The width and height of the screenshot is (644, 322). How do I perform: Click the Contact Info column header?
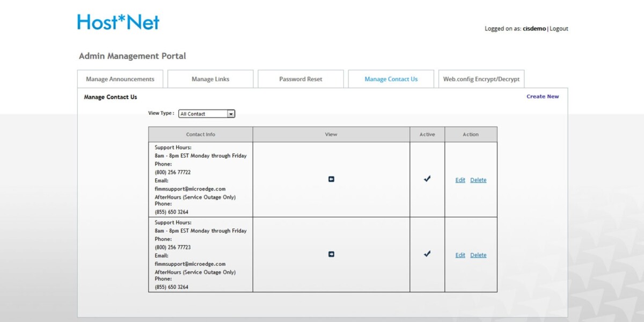click(201, 135)
